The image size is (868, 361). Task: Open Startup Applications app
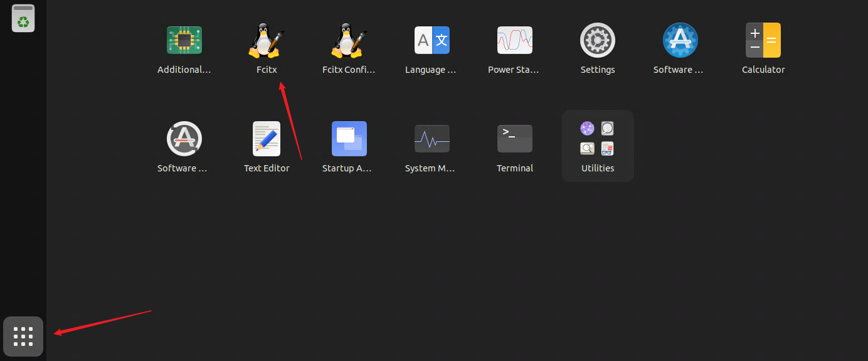click(x=349, y=139)
